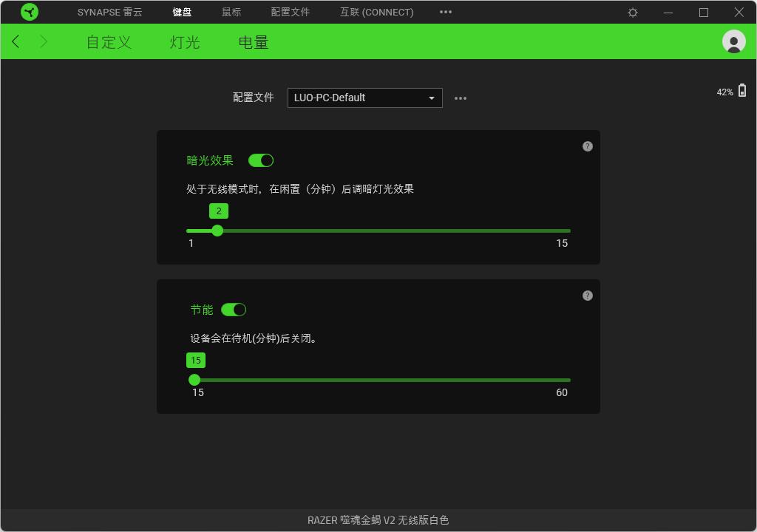The width and height of the screenshot is (757, 532).
Task: Click the dropdown arrow next to 配置文件
Action: 431,98
